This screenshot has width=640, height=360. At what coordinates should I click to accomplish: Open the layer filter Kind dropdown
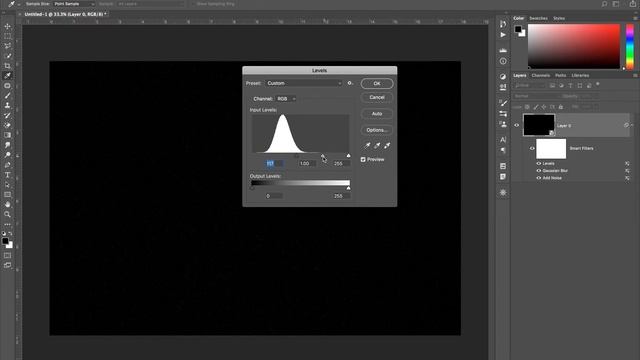tap(530, 86)
